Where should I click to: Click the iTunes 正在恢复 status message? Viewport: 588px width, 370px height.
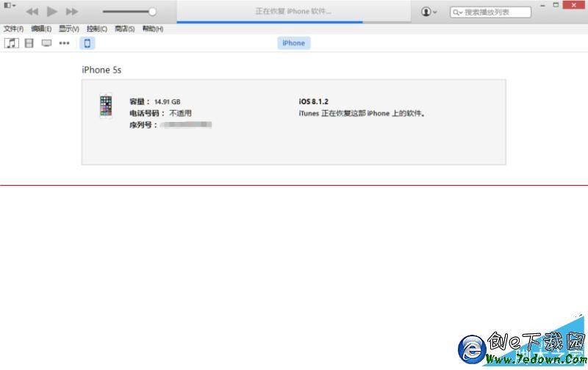coord(362,114)
